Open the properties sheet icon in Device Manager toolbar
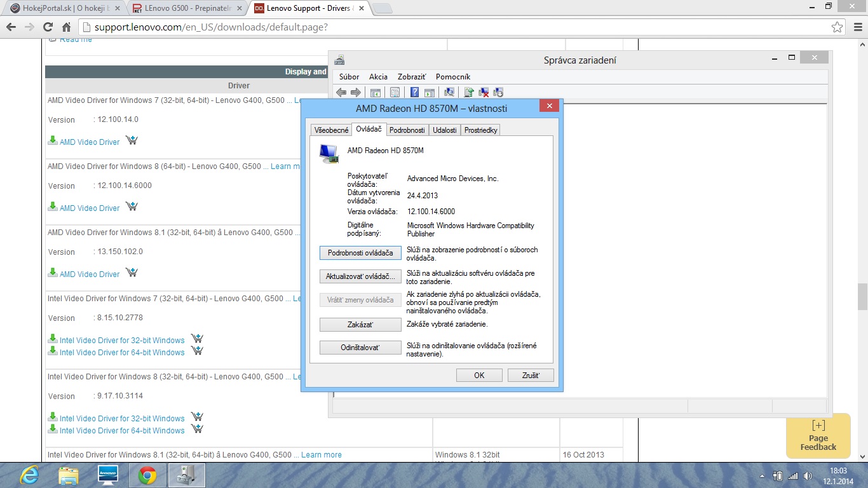Viewport: 868px width, 488px height. click(395, 92)
